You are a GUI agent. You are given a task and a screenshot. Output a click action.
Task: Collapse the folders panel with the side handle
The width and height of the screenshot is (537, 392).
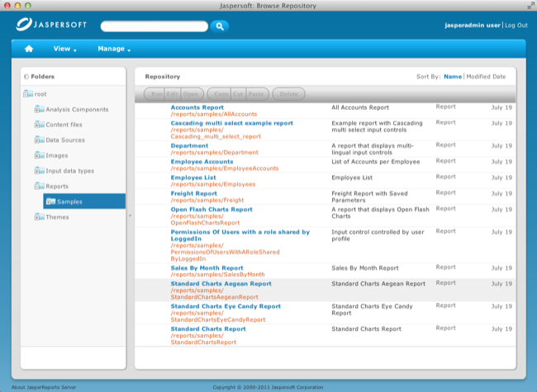pos(131,216)
